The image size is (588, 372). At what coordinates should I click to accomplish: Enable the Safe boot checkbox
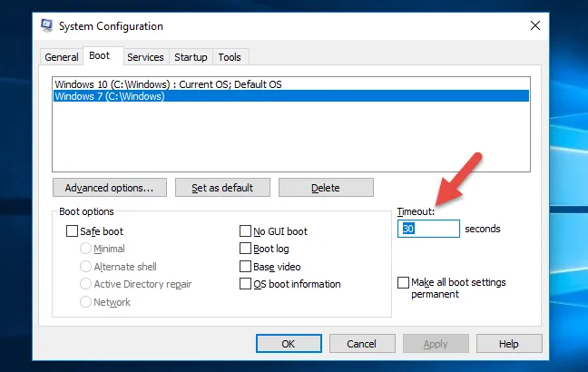pyautogui.click(x=73, y=231)
